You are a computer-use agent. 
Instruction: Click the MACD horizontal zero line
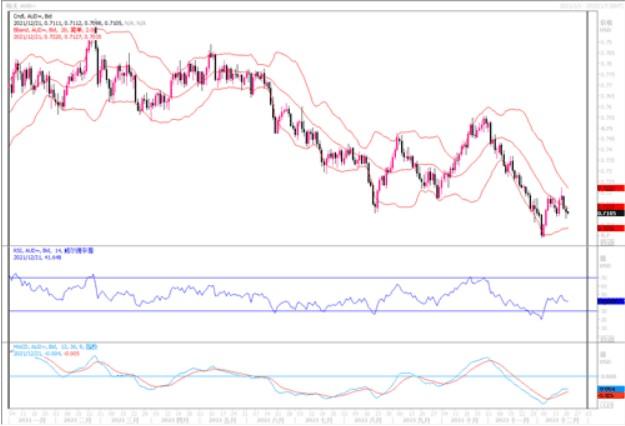pos(300,377)
